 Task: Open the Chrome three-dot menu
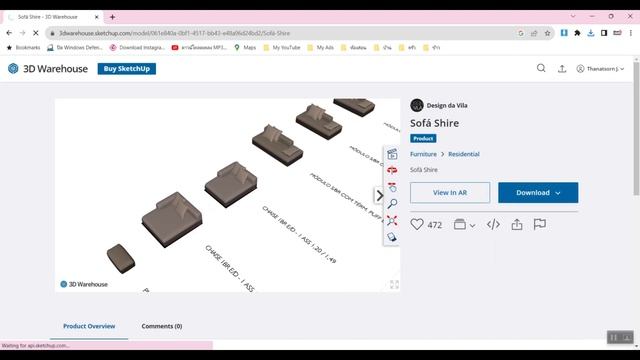[x=631, y=33]
